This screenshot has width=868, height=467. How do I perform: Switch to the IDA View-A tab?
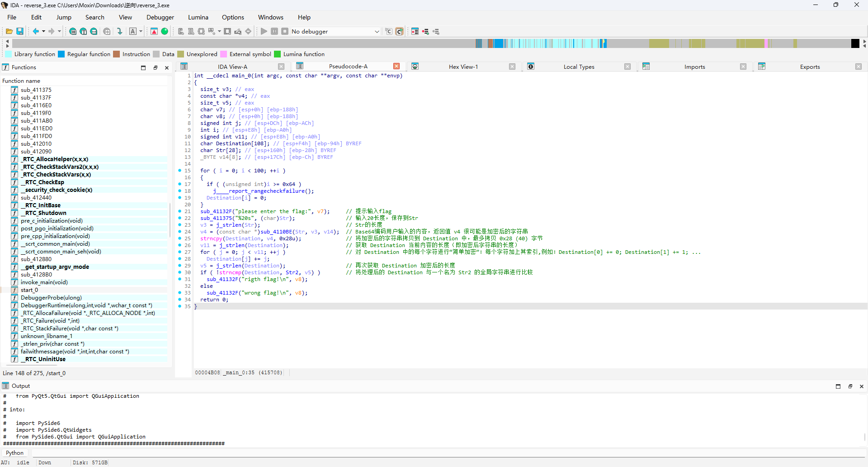(x=232, y=67)
